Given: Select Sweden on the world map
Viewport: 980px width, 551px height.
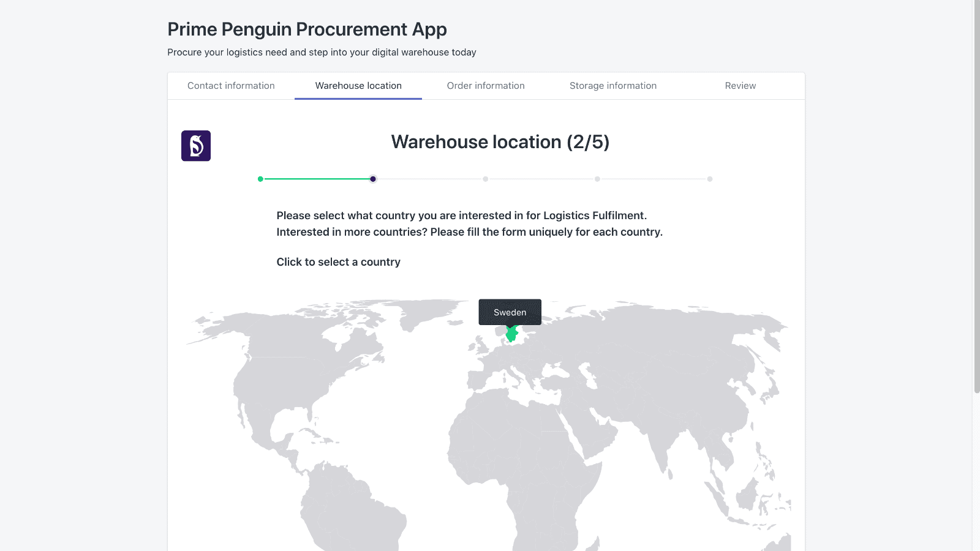Looking at the screenshot, I should [x=512, y=335].
